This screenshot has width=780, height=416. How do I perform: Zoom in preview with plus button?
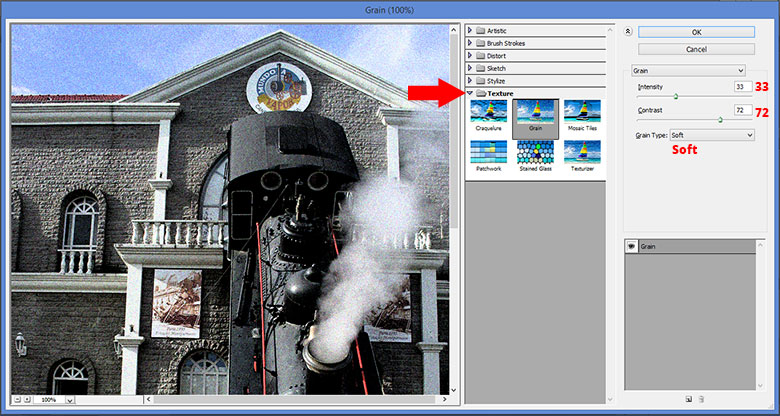click(x=28, y=399)
